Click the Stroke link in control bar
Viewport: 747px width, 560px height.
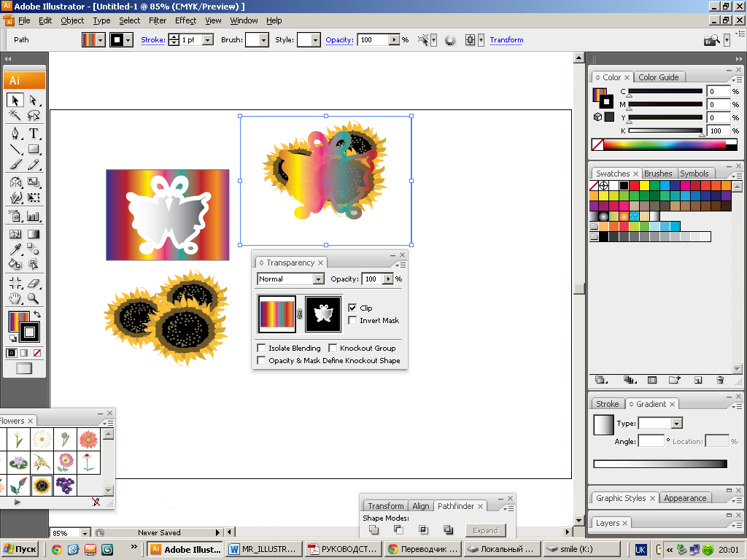coord(153,40)
